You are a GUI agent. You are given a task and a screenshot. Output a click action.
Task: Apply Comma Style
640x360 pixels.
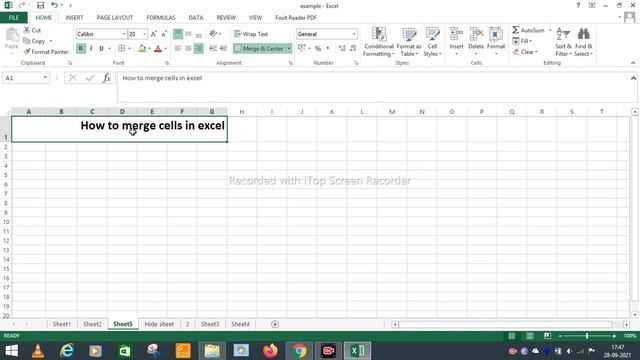(328, 48)
